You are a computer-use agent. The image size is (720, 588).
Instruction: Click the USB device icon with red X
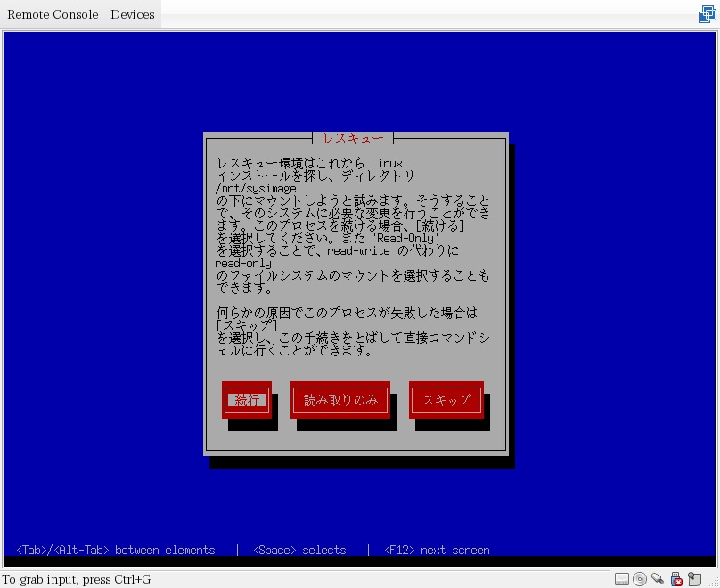point(676,579)
